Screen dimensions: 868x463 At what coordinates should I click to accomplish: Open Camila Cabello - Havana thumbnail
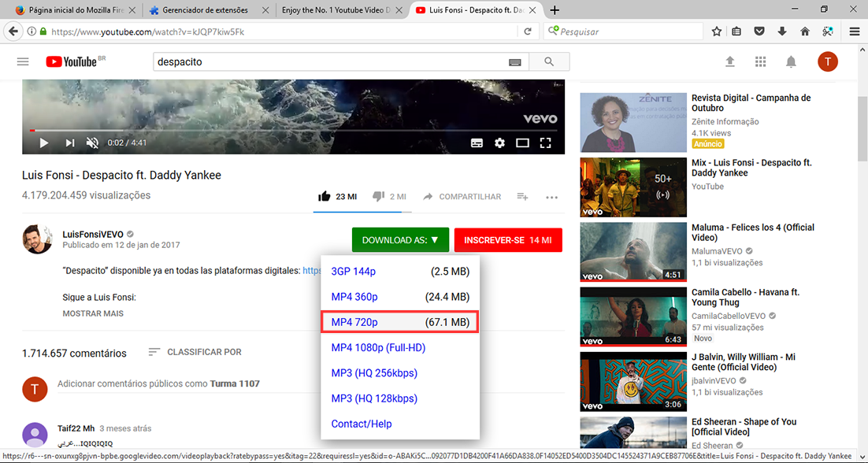633,317
